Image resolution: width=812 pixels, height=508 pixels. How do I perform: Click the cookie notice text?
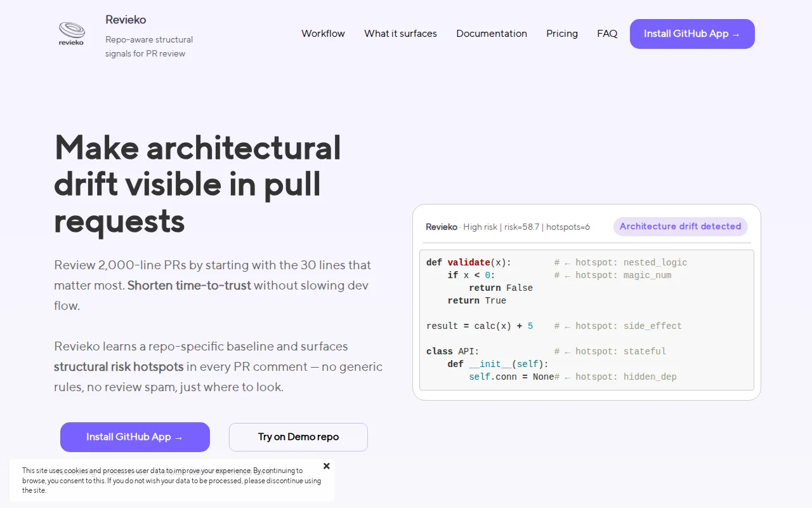[x=171, y=480]
